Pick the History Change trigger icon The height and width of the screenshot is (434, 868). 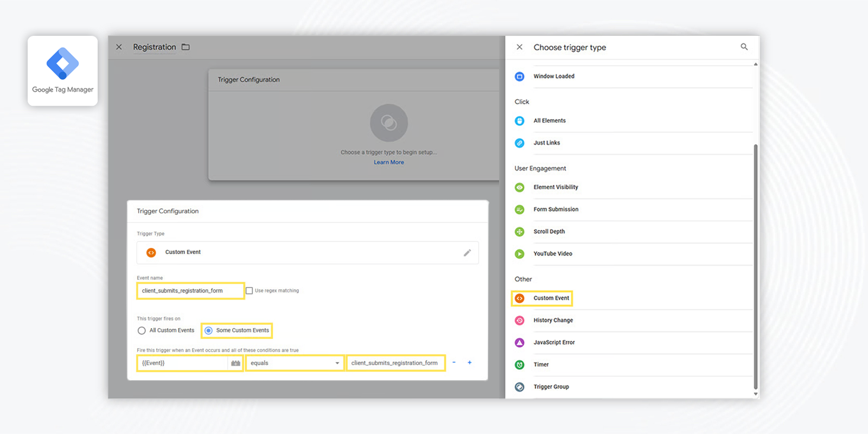point(519,321)
